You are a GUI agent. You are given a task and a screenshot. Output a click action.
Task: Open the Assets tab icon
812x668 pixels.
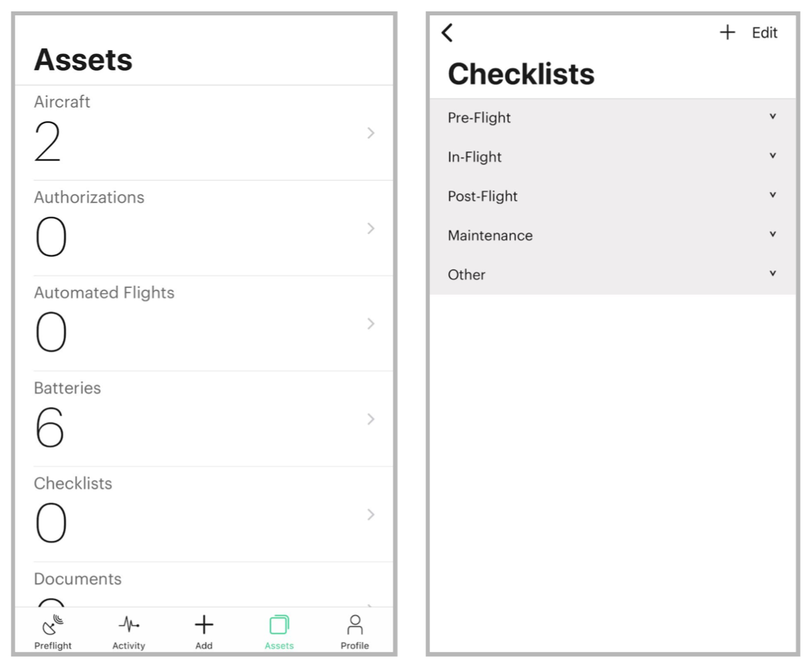point(278,624)
